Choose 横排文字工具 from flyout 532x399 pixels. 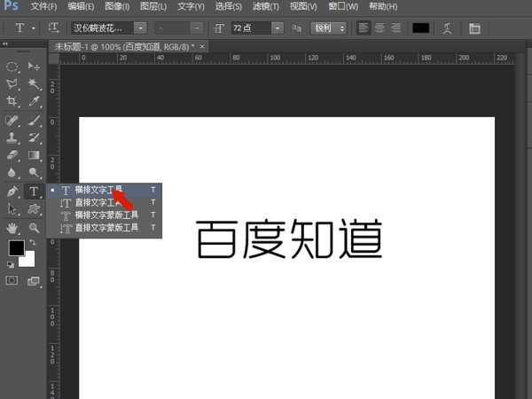coord(104,190)
